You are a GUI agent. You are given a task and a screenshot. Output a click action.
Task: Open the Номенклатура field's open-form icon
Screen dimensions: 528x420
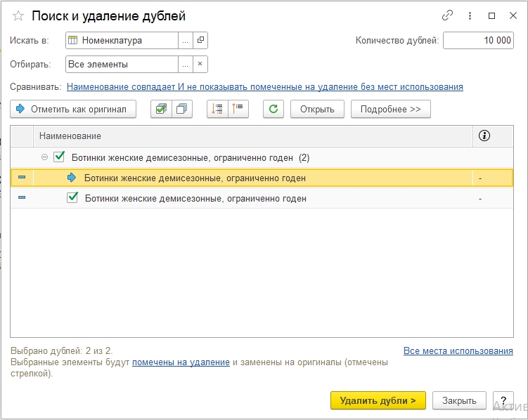pyautogui.click(x=200, y=40)
